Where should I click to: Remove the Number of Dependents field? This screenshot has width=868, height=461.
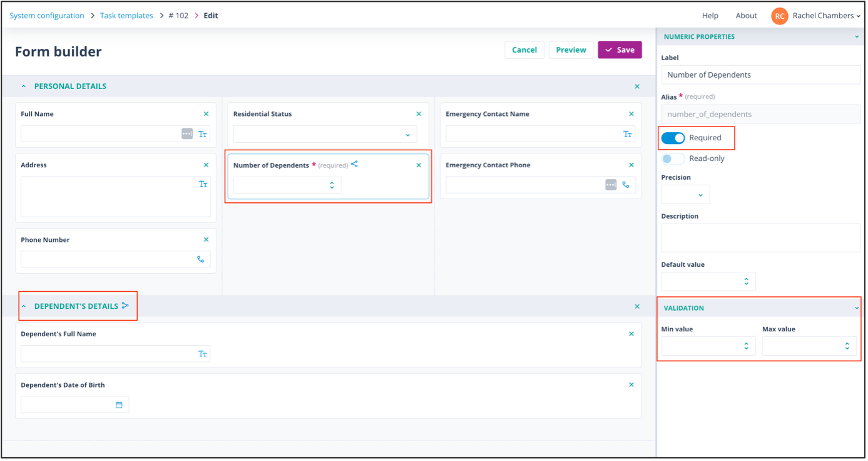coord(419,165)
